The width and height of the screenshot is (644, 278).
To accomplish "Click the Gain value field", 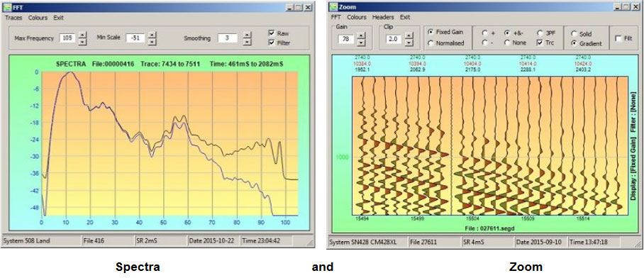I will coord(346,39).
